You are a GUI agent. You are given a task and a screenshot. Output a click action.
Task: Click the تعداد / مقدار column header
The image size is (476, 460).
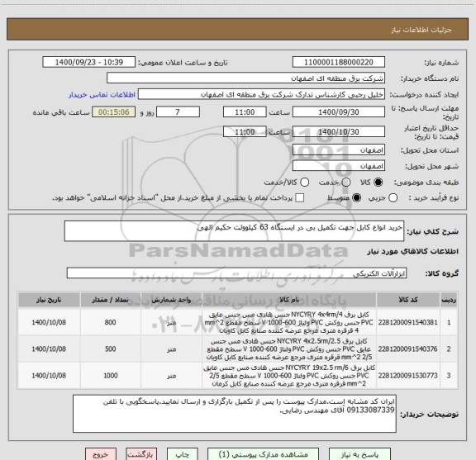click(x=110, y=300)
